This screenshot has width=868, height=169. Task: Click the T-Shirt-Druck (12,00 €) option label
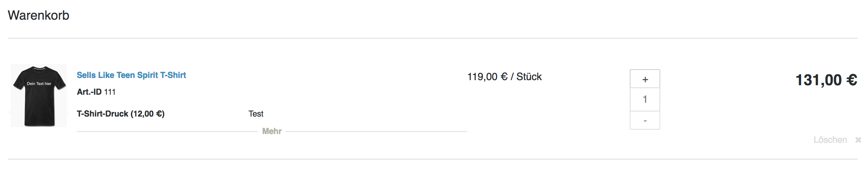(121, 114)
